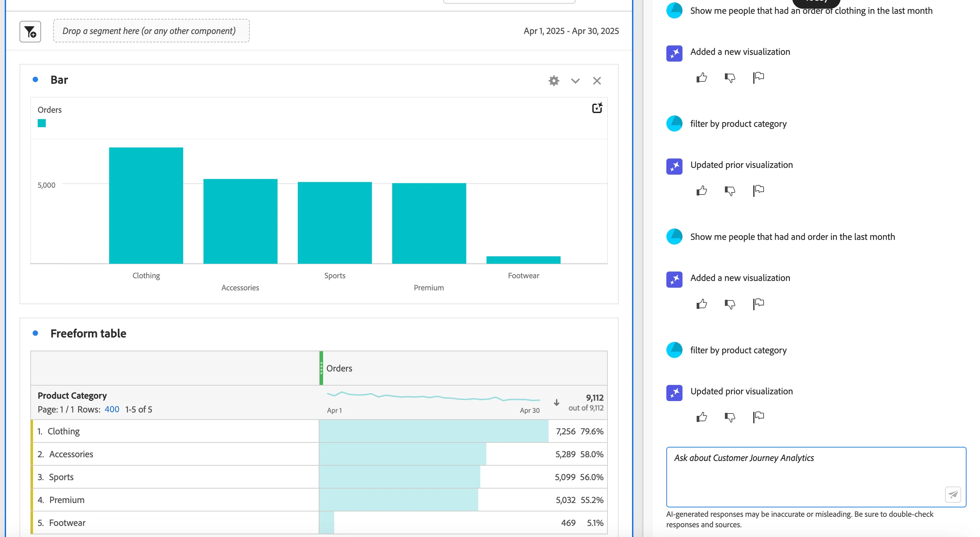This screenshot has width=980, height=537.
Task: Thumbs down second 'Added a new visualization'
Action: (730, 304)
